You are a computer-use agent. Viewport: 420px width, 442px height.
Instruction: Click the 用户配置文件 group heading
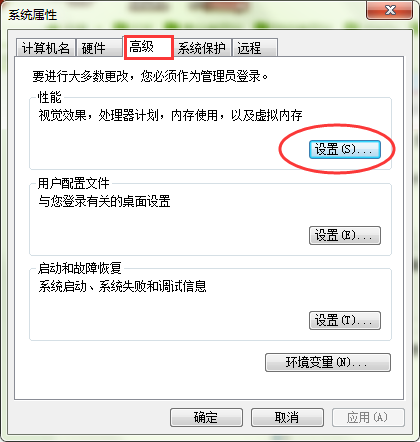click(x=73, y=183)
